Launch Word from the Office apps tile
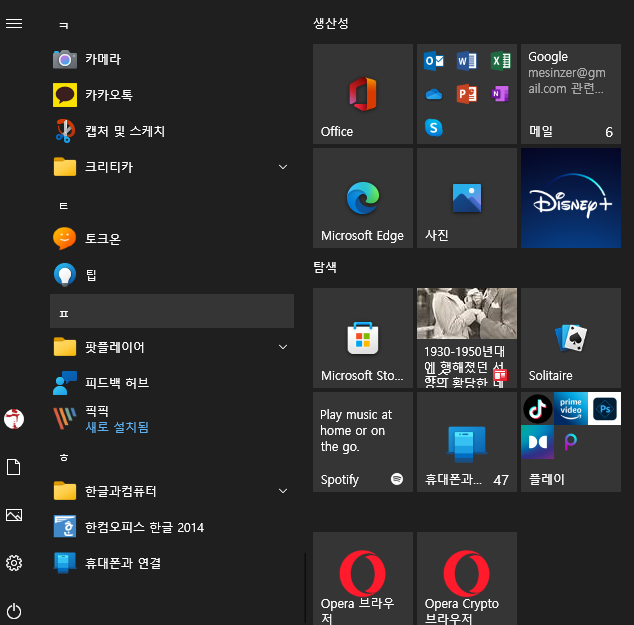This screenshot has height=625, width=634. 467,61
